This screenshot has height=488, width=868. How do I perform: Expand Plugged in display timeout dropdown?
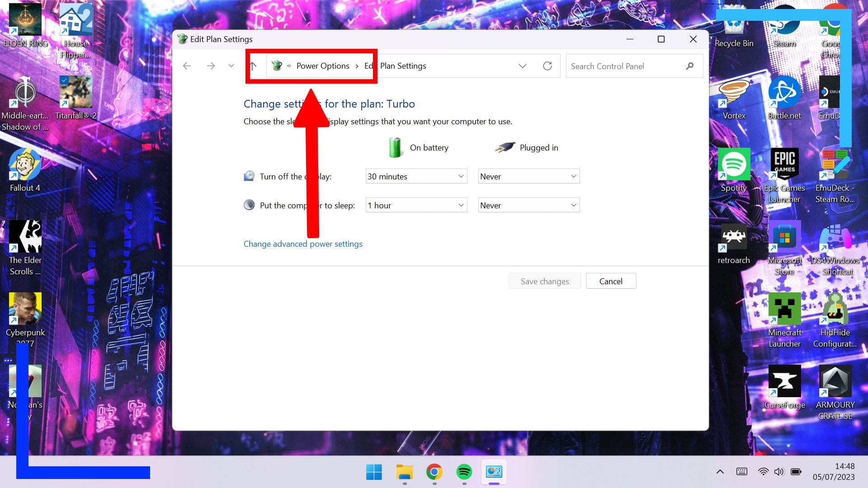pos(528,176)
